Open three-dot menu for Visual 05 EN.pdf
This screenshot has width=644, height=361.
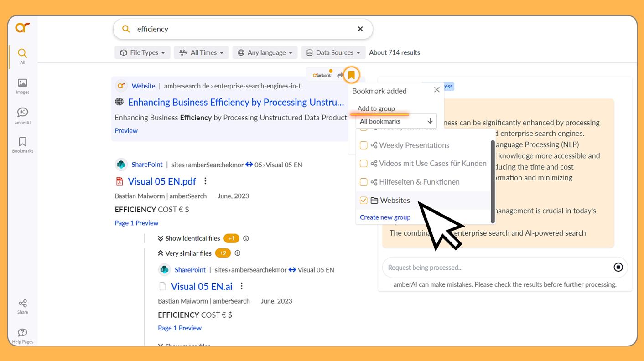click(x=205, y=181)
